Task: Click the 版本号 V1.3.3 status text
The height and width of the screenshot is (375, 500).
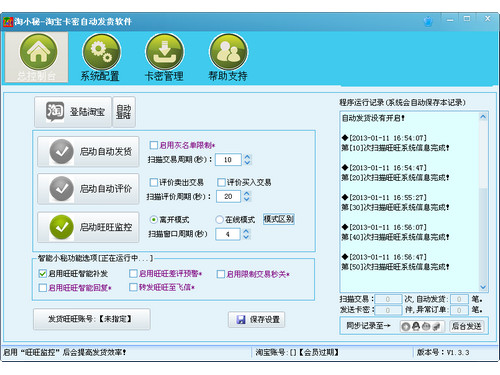Action: coord(443,352)
